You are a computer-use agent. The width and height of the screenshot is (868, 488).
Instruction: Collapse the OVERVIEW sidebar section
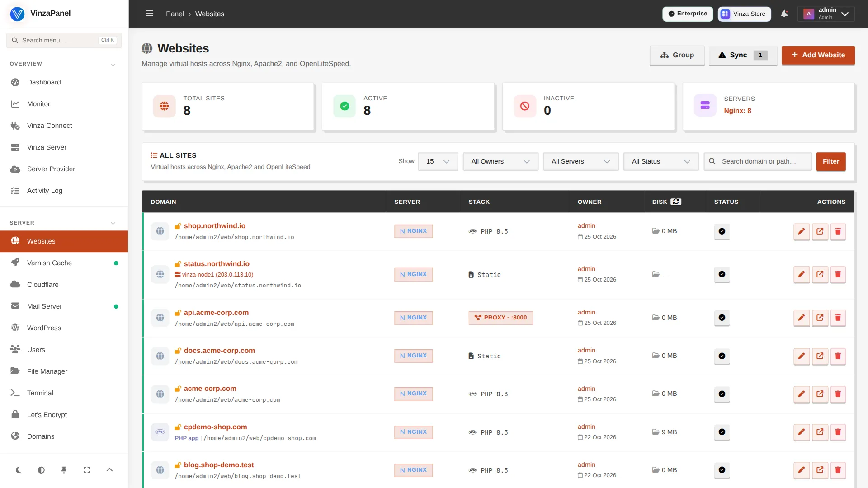click(x=113, y=65)
